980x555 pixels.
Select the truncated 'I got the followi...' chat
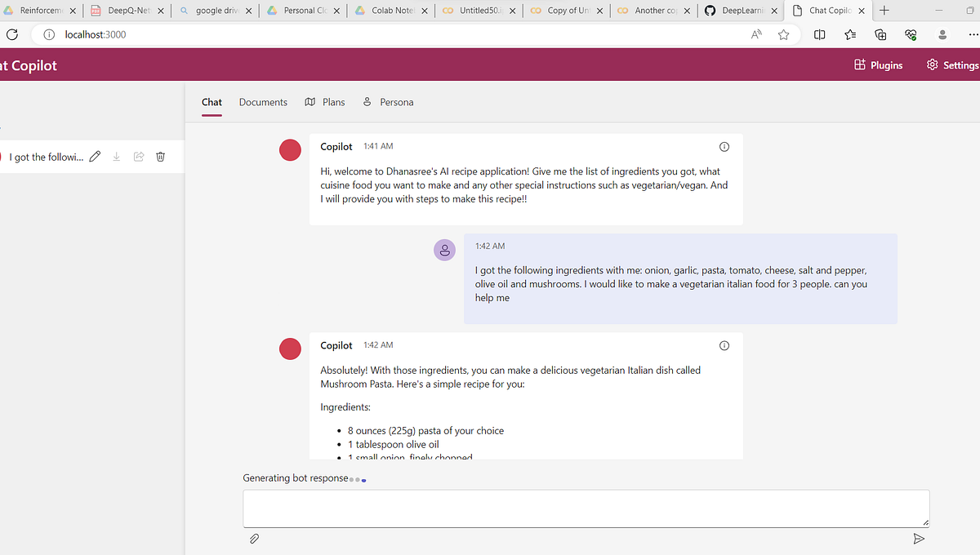pyautogui.click(x=45, y=156)
